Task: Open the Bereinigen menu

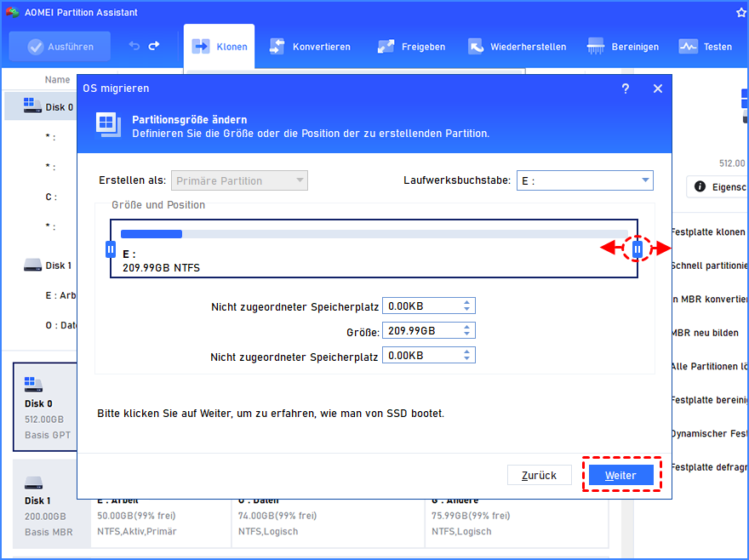Action: tap(623, 46)
